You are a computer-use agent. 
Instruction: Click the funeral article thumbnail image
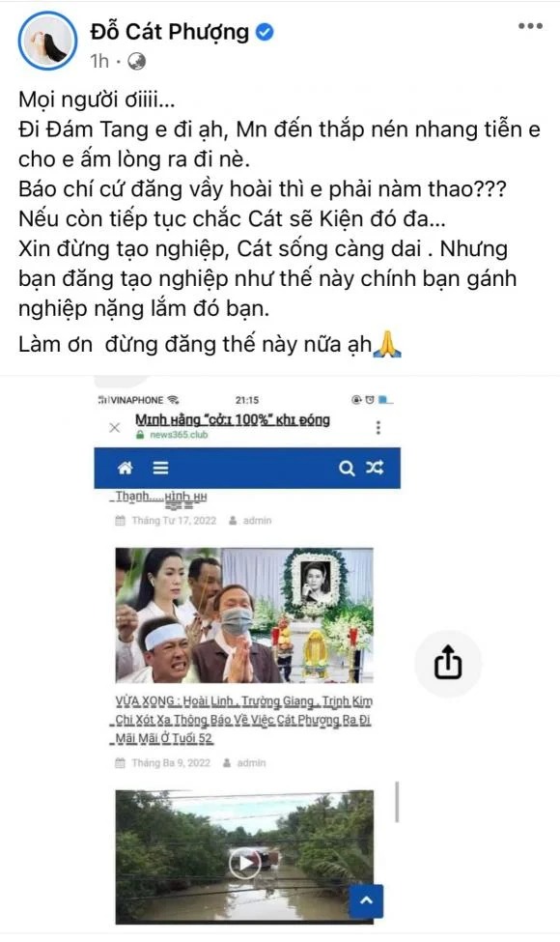tap(244, 614)
